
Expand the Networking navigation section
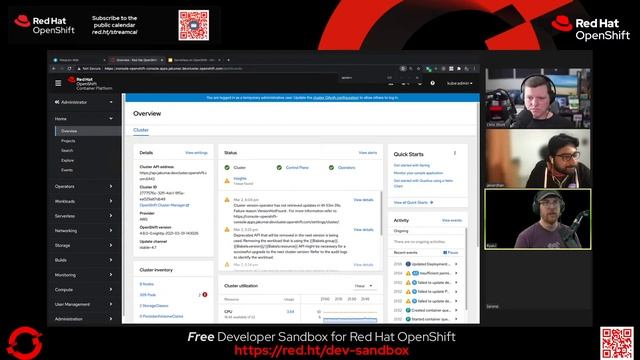(84, 231)
